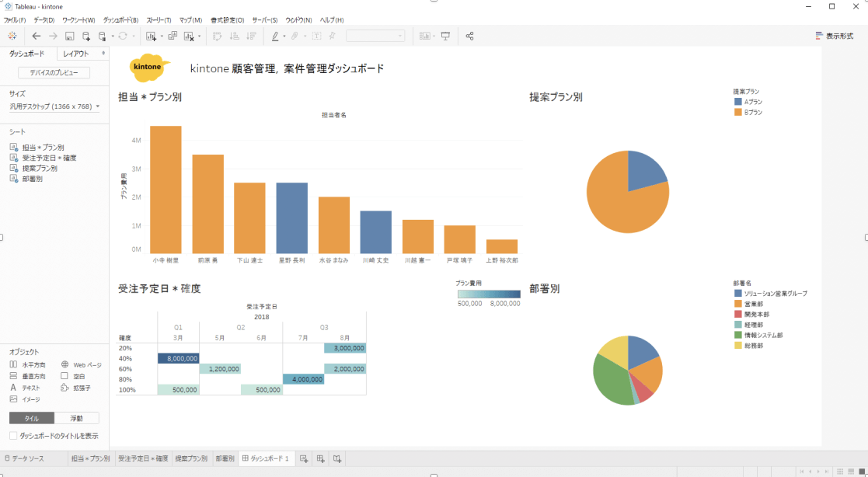
Task: Click the 8,000,000 cell in heatmap
Action: coord(178,359)
